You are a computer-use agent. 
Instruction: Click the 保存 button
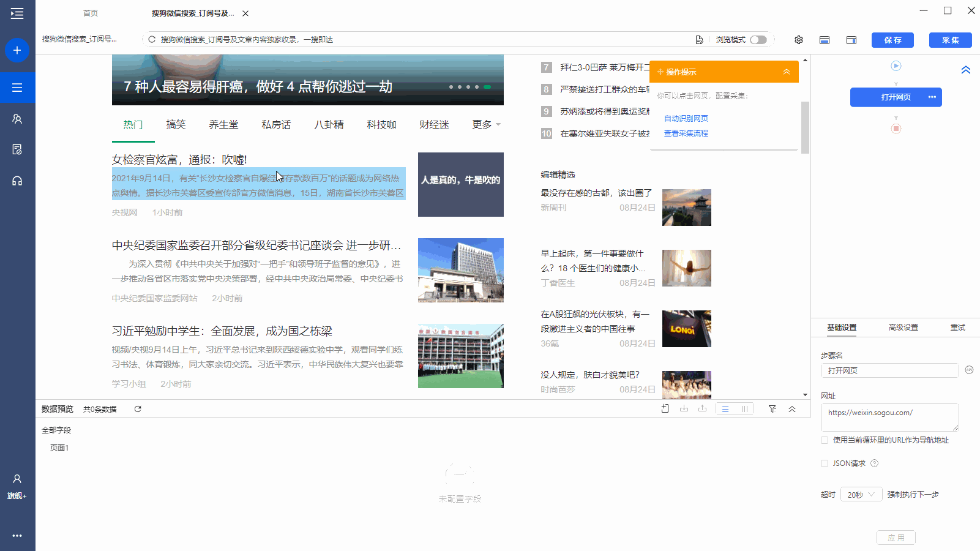pos(892,40)
